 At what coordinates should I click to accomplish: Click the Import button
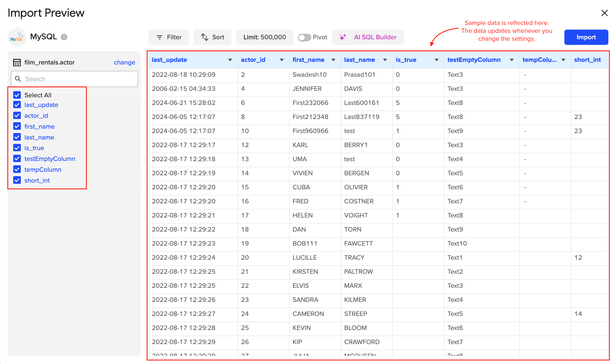tap(586, 37)
